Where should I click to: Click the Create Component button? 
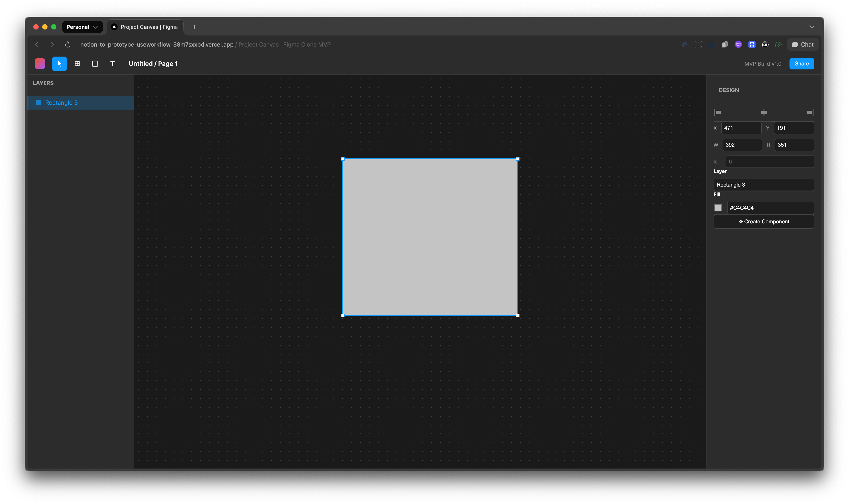tap(763, 221)
